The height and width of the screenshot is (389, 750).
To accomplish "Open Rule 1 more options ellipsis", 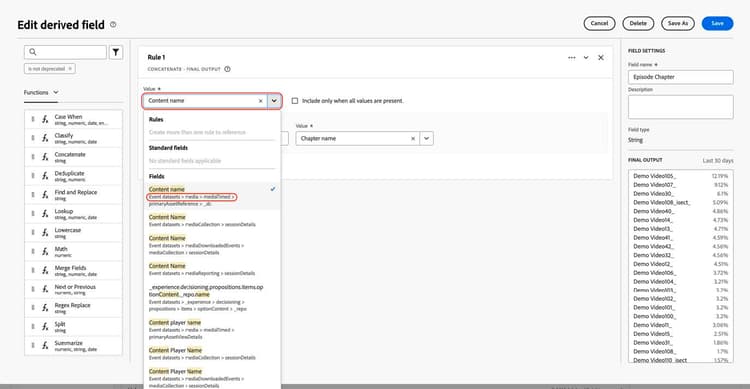I will coord(572,57).
